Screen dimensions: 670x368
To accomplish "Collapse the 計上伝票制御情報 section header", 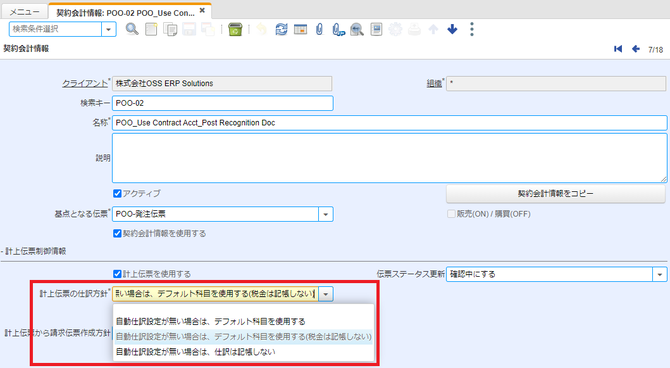I will (34, 251).
